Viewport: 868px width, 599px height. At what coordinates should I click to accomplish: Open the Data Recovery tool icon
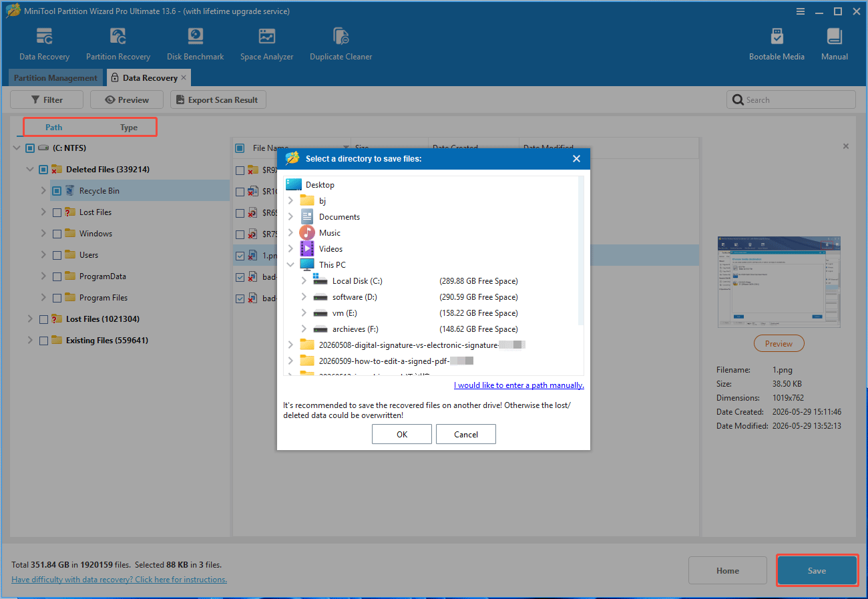44,37
